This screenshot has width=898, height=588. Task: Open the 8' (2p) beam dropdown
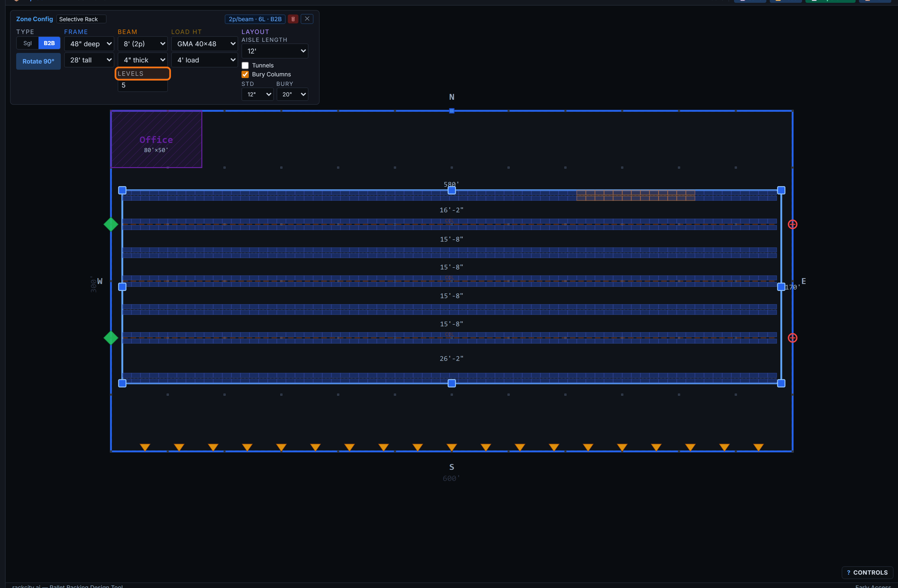[x=143, y=44]
